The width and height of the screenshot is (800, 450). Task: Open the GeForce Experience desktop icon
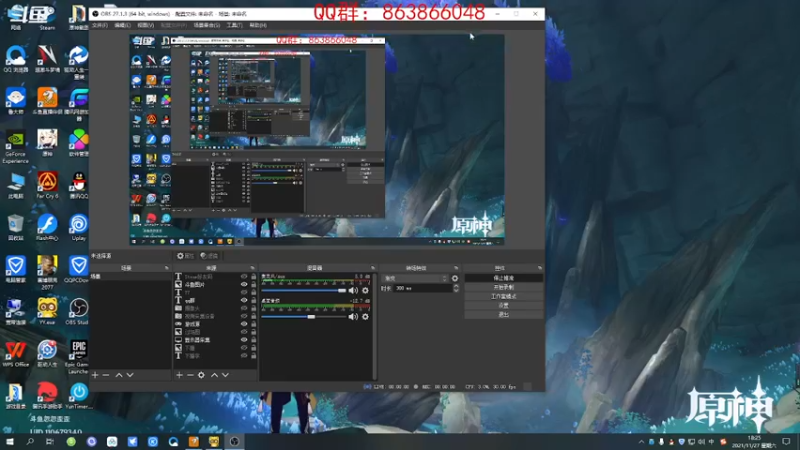pyautogui.click(x=15, y=148)
